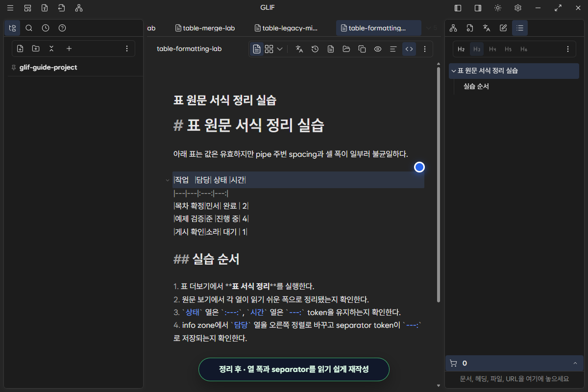This screenshot has width=588, height=392.
Task: Create a new folder in the explorer
Action: coord(36,49)
